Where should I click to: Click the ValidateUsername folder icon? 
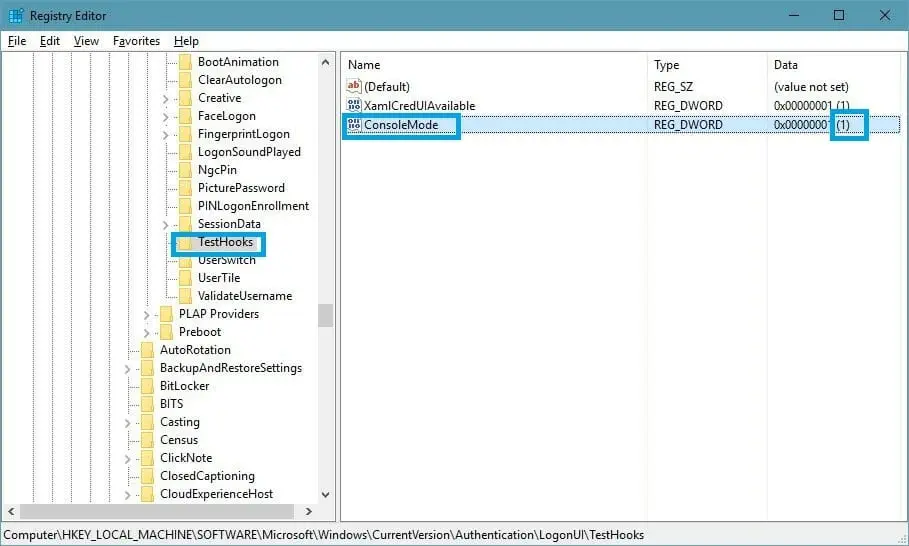pos(186,296)
